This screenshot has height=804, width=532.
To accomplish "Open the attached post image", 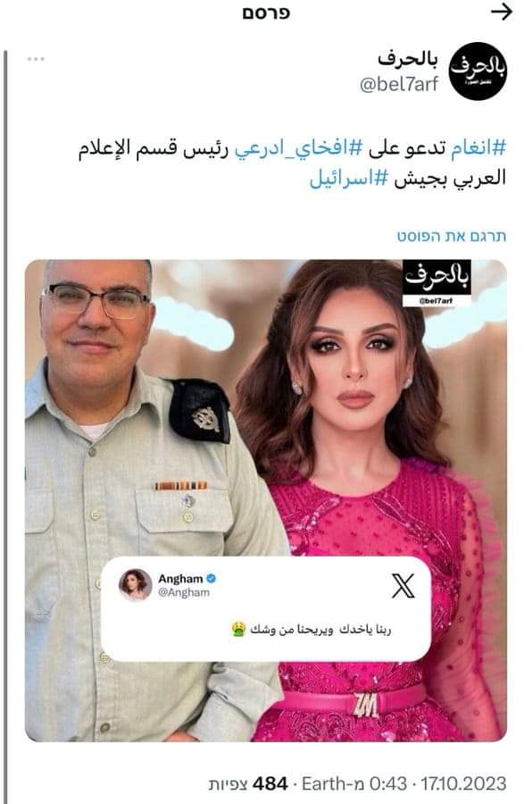I will coord(265,500).
